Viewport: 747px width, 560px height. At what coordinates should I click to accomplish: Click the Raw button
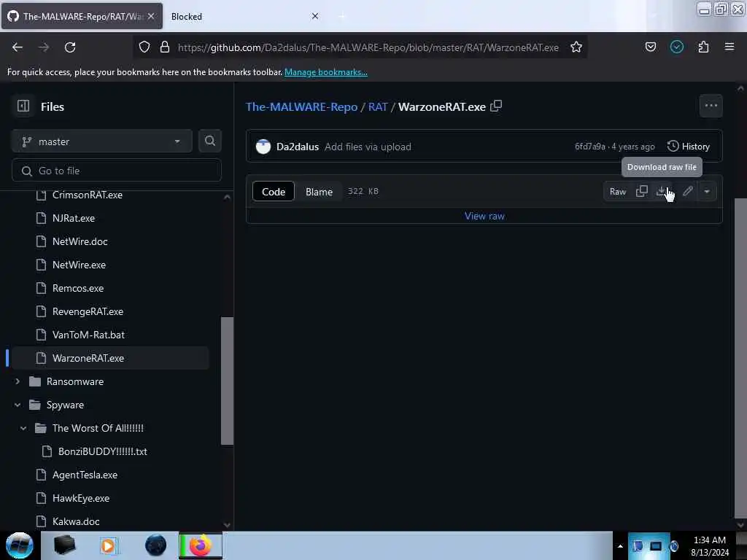tap(617, 192)
